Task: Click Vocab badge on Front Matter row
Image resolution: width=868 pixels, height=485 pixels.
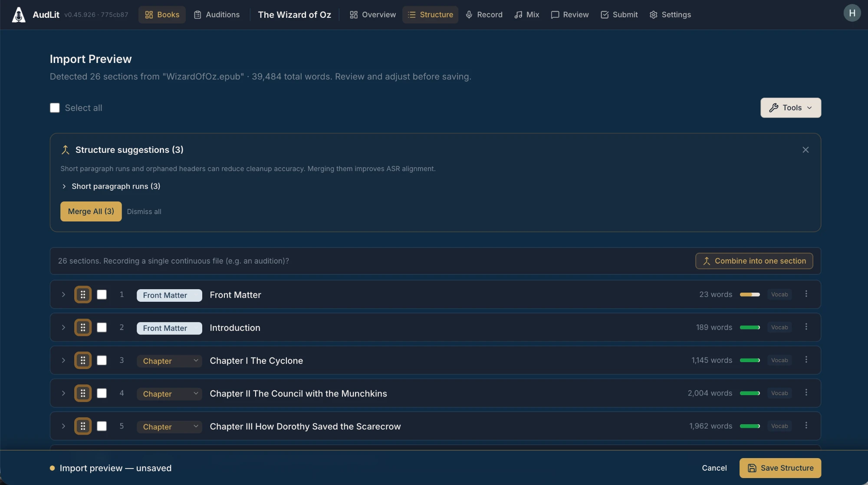Action: pyautogui.click(x=779, y=294)
